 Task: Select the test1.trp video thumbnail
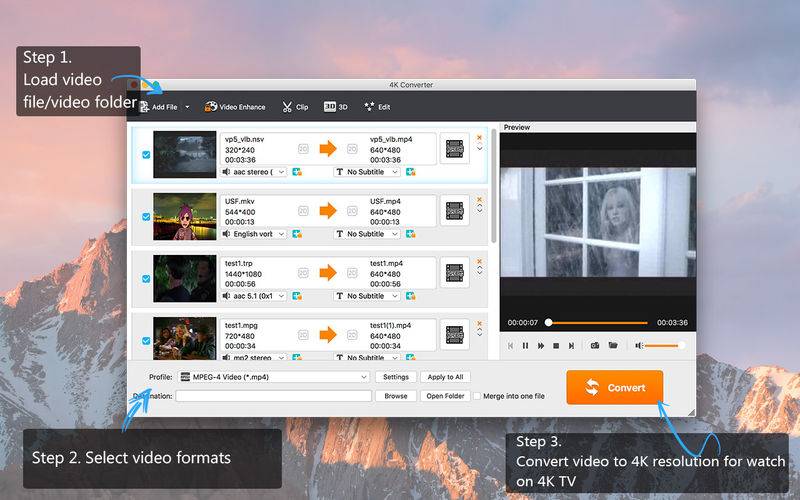click(x=185, y=279)
